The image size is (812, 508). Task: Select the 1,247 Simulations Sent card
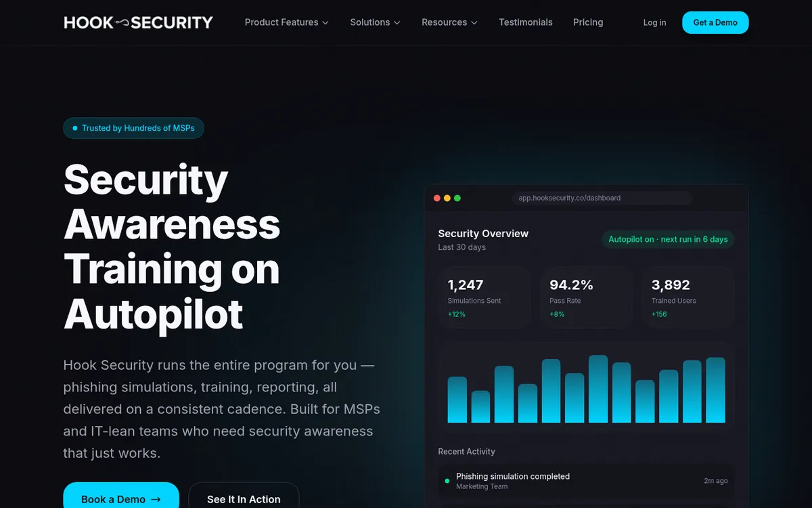[x=484, y=298]
